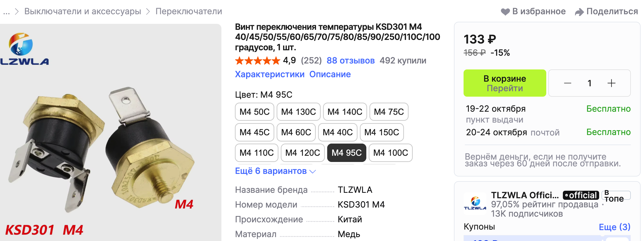The image size is (644, 241).
Task: Choose the M4 100C option
Action: 390,153
